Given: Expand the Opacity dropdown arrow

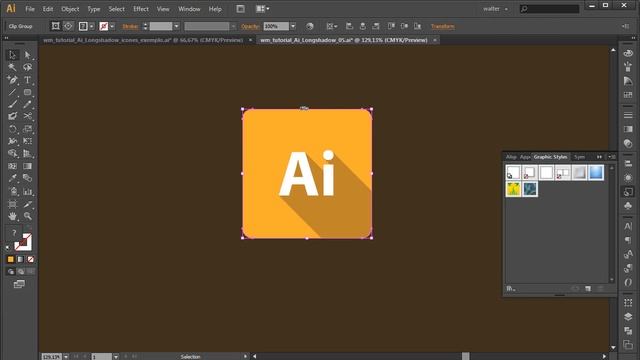Looking at the screenshot, I should coord(293,26).
